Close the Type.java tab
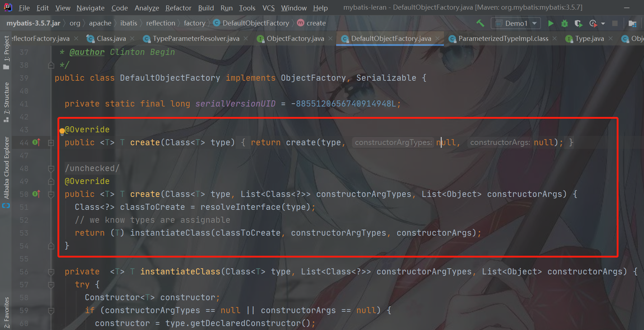The height and width of the screenshot is (330, 644). (611, 38)
